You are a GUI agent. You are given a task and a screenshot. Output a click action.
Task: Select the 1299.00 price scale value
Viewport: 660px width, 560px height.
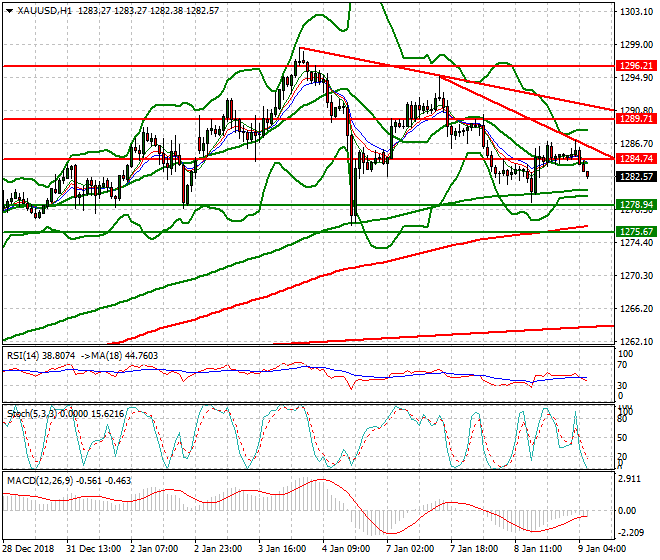pyautogui.click(x=636, y=45)
